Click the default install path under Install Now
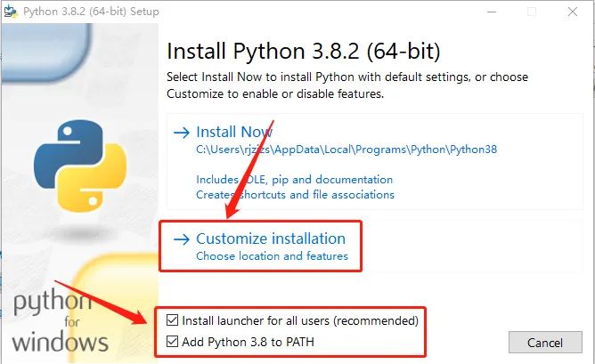Screen dimensions: 595x364 coord(346,150)
